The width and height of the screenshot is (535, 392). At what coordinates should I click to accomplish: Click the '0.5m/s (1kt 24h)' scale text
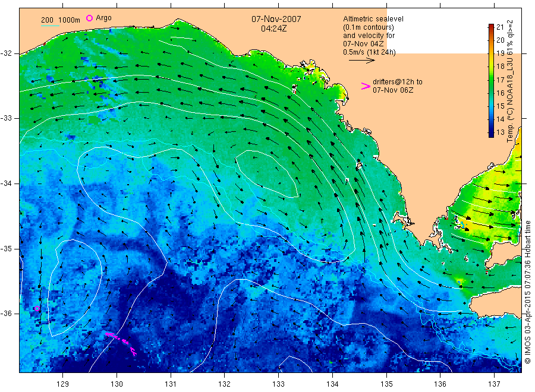click(x=369, y=52)
